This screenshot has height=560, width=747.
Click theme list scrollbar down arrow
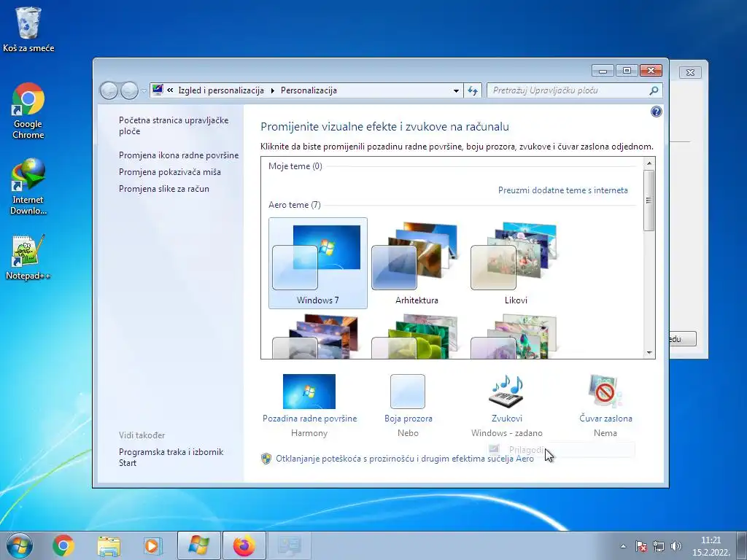[x=649, y=353]
